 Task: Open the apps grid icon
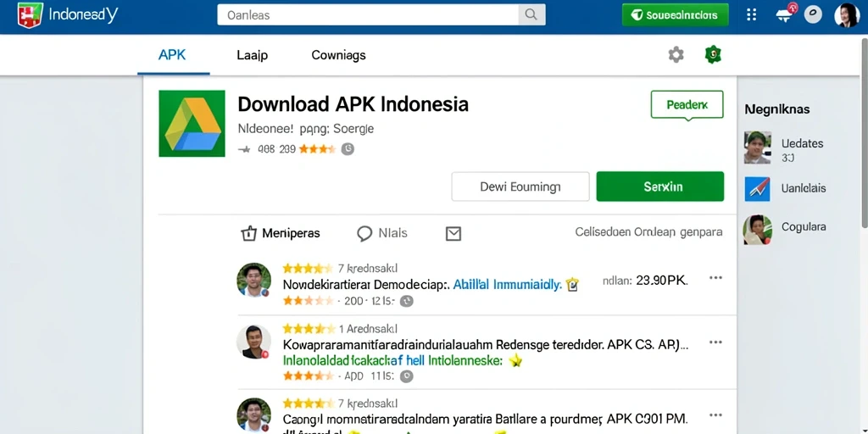click(751, 15)
